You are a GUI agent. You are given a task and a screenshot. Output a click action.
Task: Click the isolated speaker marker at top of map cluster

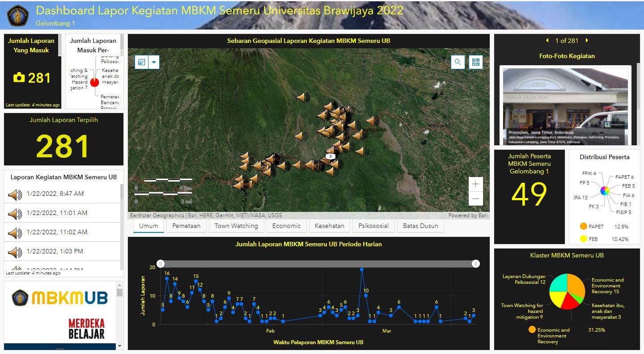point(303,97)
